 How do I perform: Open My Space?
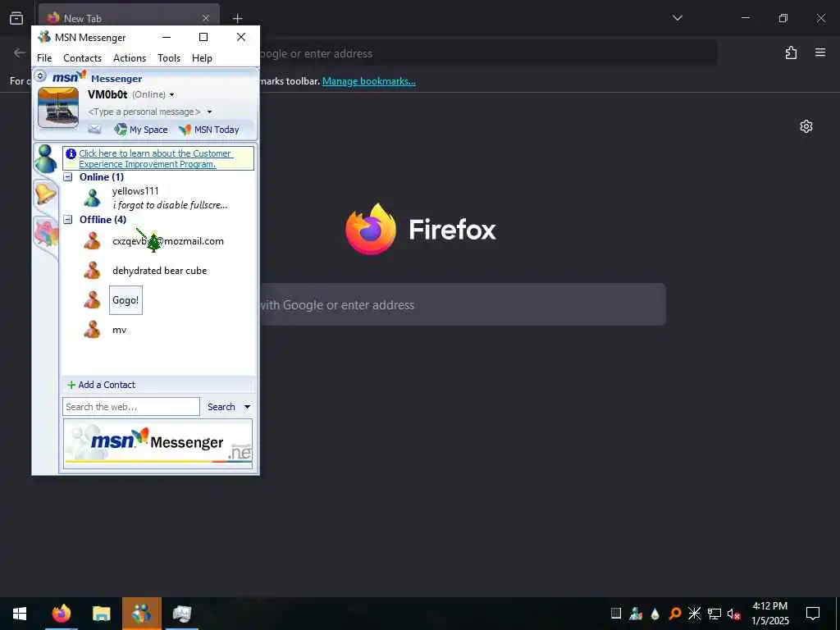(141, 130)
